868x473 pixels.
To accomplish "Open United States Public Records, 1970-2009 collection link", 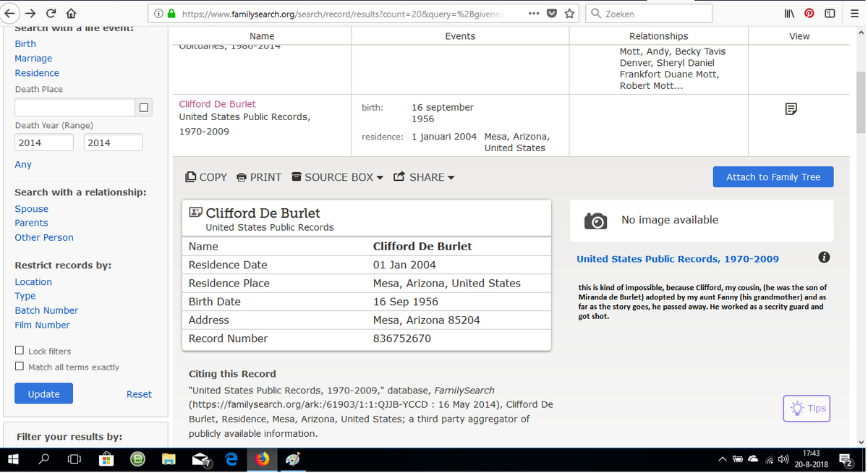I will (x=678, y=259).
